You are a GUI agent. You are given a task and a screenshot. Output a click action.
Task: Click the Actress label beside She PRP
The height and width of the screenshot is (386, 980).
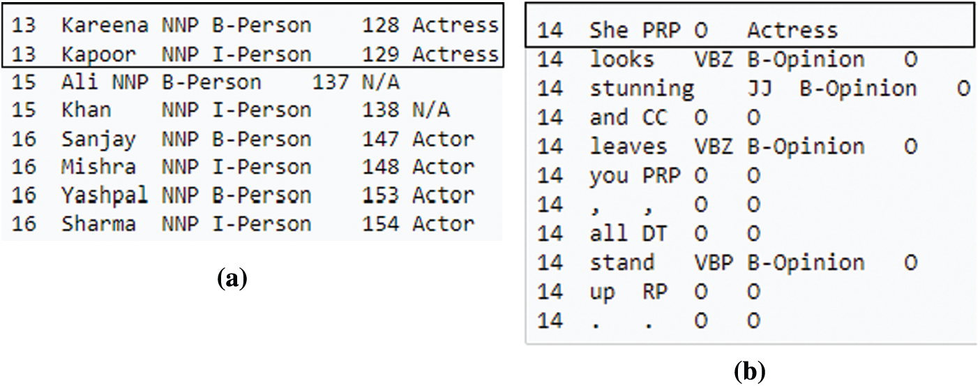pyautogui.click(x=792, y=30)
